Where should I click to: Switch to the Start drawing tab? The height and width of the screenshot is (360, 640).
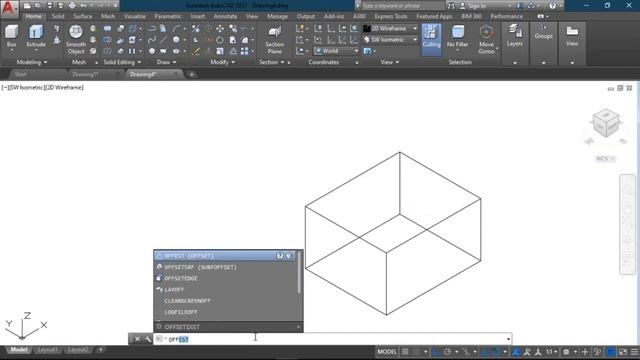click(x=20, y=74)
